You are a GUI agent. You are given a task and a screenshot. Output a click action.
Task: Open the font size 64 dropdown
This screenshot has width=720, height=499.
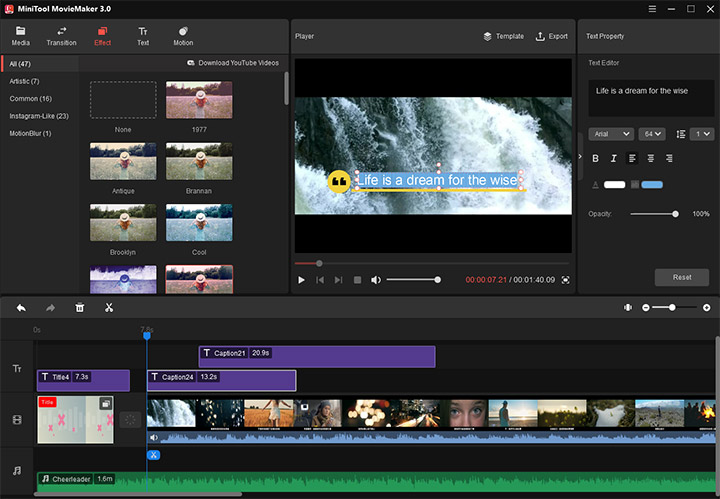click(654, 134)
